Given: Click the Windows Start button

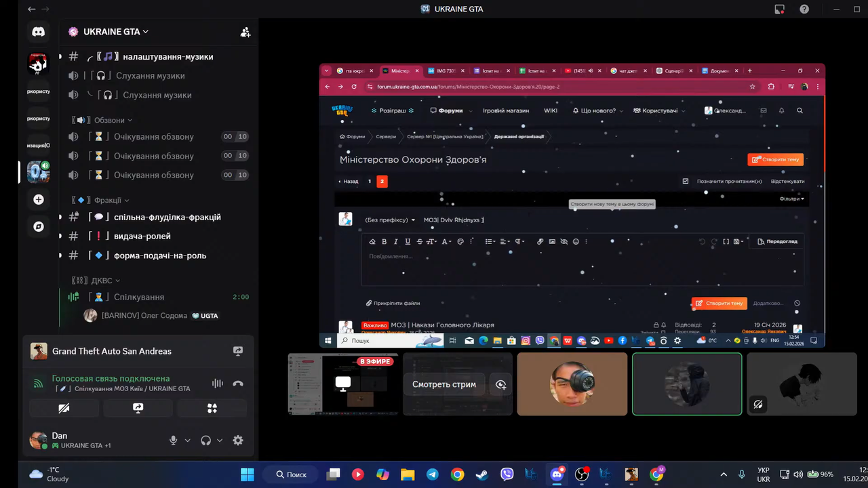Looking at the screenshot, I should 247,474.
